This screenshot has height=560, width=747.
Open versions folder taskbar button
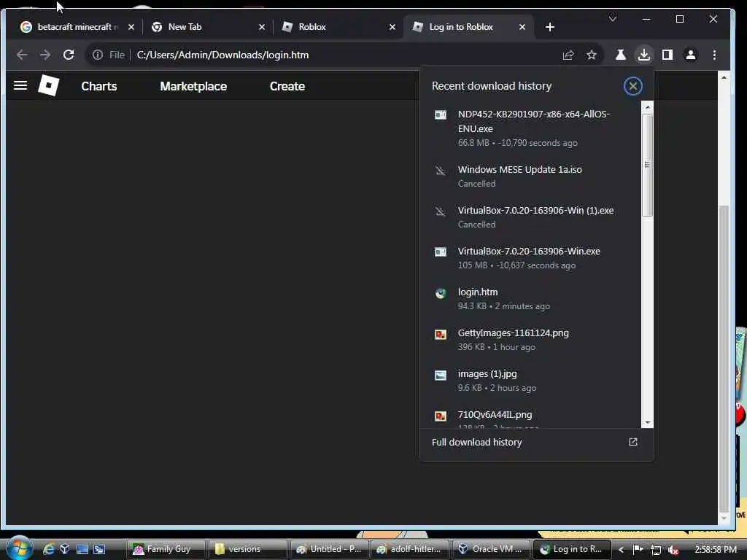[x=248, y=549]
